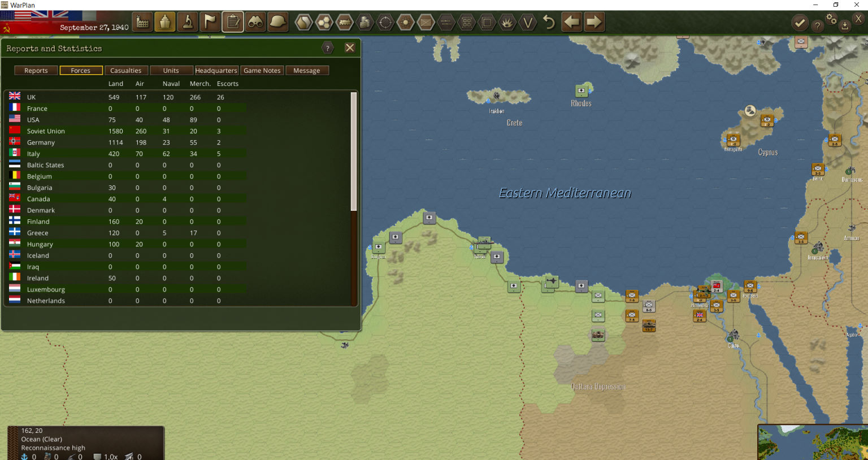868x460 pixels.
Task: Open help via top-right question mark
Action: [817, 25]
